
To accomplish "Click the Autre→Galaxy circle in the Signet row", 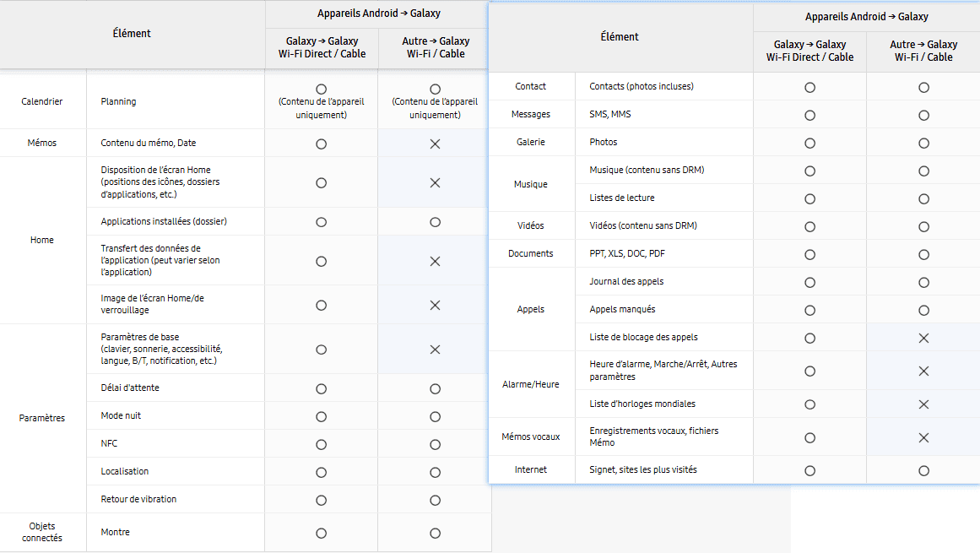I will pos(923,470).
